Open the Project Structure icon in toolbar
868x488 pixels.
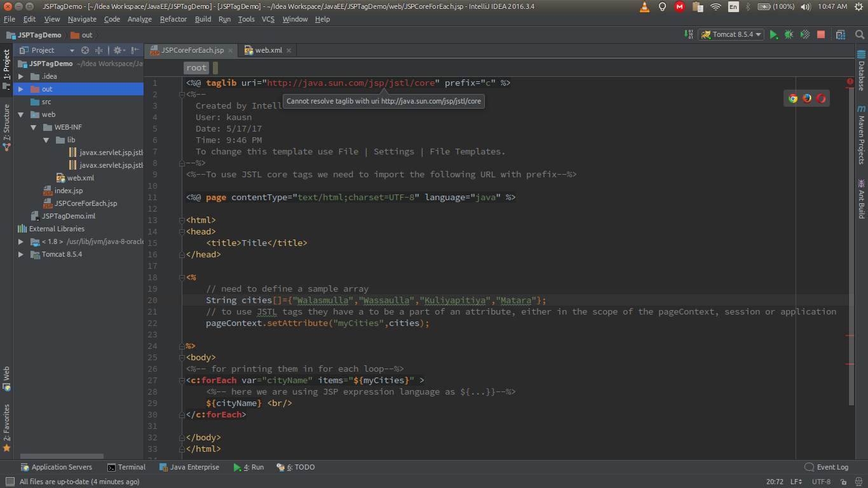pyautogui.click(x=841, y=35)
